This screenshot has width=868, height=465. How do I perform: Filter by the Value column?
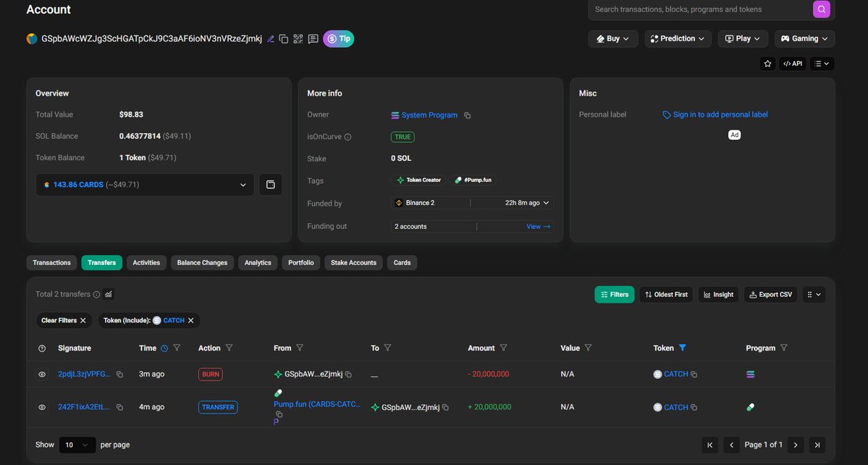click(x=588, y=348)
